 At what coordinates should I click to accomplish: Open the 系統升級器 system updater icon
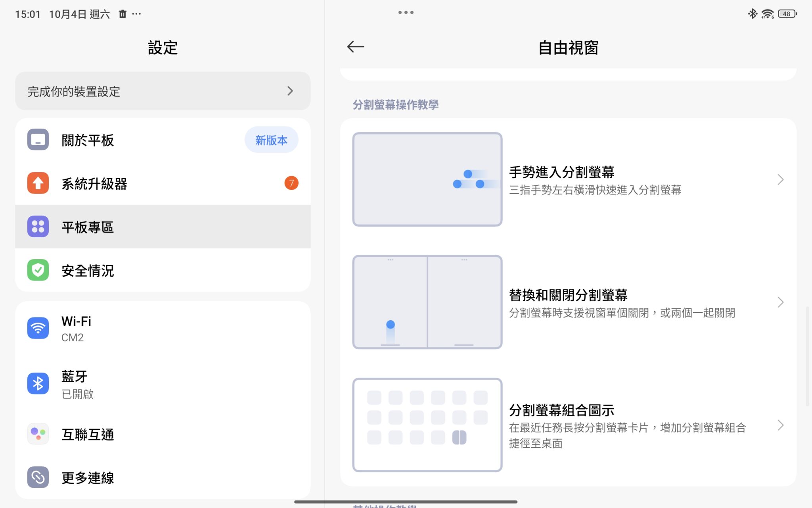pos(38,183)
